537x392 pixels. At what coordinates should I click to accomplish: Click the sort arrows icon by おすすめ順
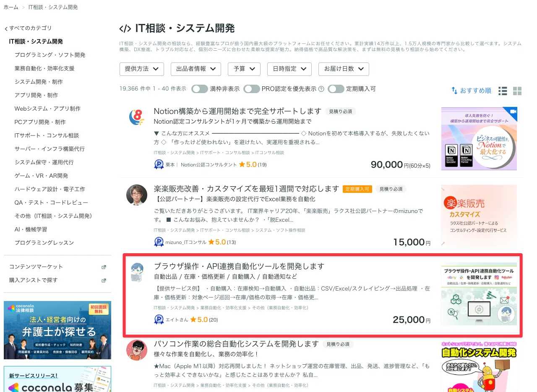[x=454, y=91]
